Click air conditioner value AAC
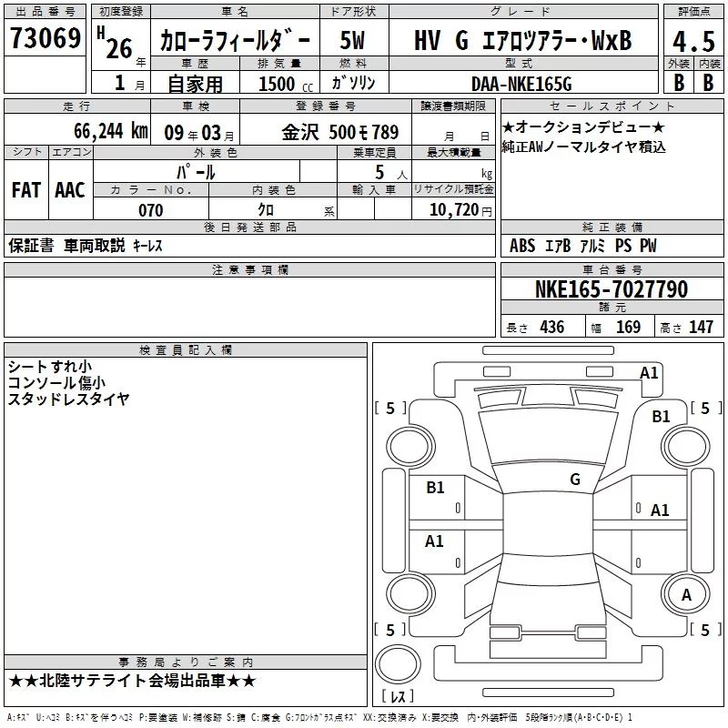 [70, 190]
